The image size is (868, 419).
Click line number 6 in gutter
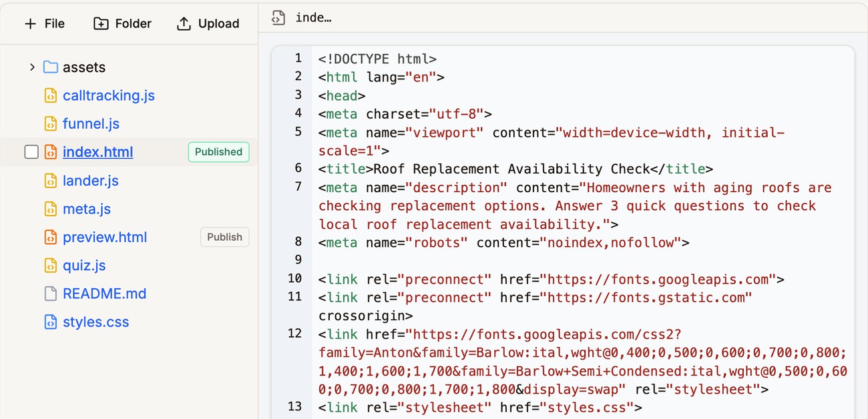[x=298, y=168]
